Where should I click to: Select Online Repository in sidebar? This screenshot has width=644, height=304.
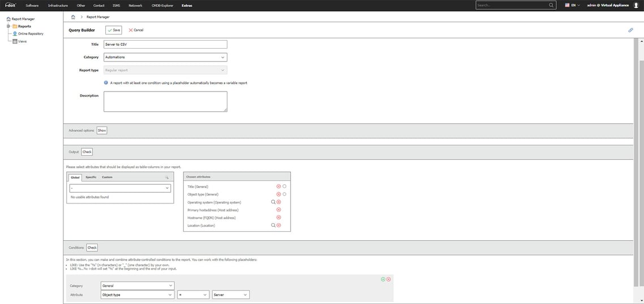tap(31, 34)
